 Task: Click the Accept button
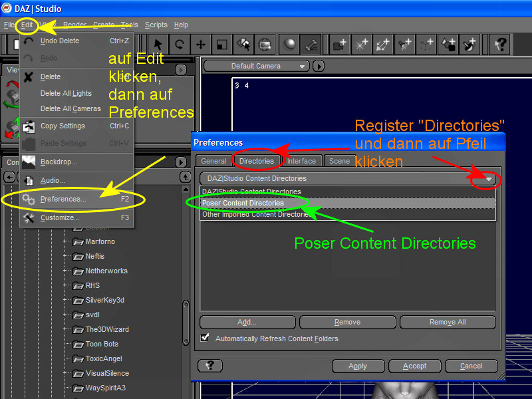pyautogui.click(x=414, y=366)
